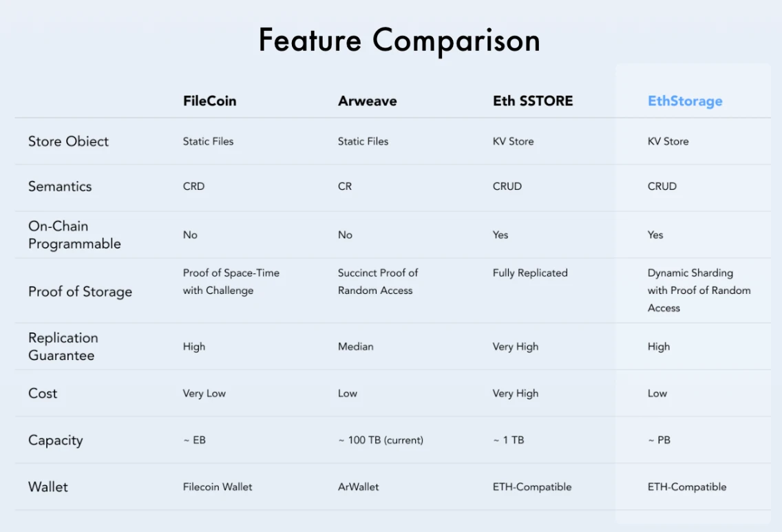This screenshot has height=532, width=782.
Task: Select the On-Chain Programmable row label
Action: (x=74, y=235)
